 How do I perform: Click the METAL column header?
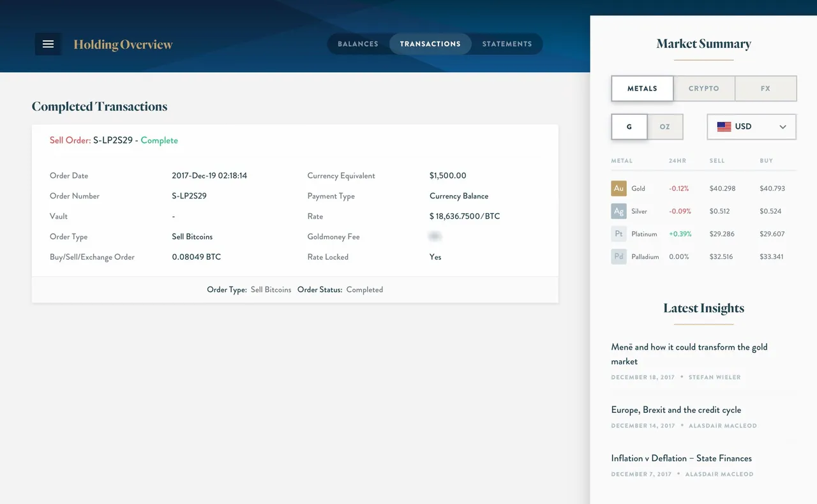click(x=622, y=161)
